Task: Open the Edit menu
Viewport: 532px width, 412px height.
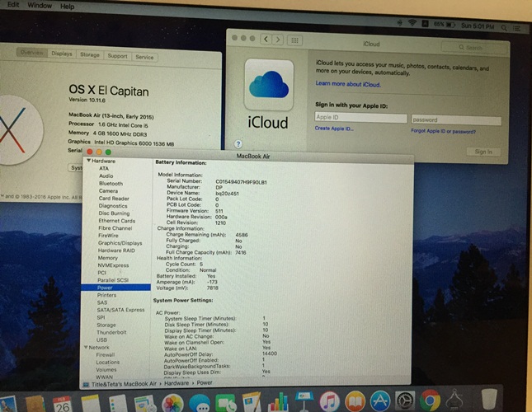Action: click(13, 4)
